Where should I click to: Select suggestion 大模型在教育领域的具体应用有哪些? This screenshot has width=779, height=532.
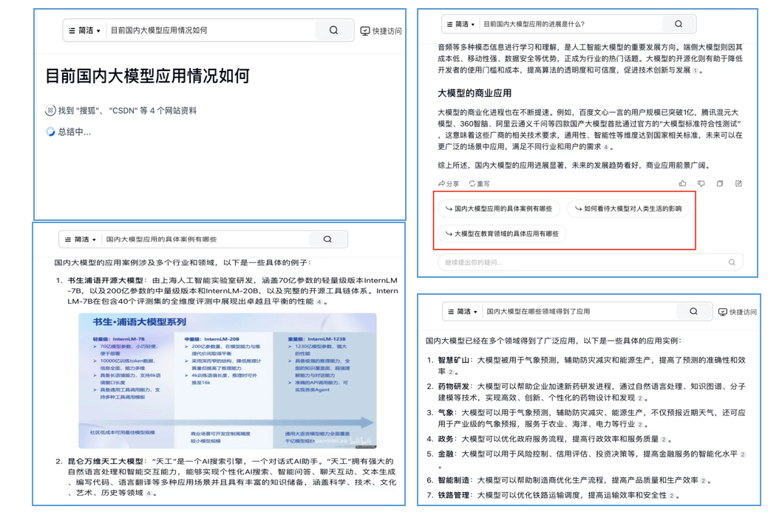[502, 233]
